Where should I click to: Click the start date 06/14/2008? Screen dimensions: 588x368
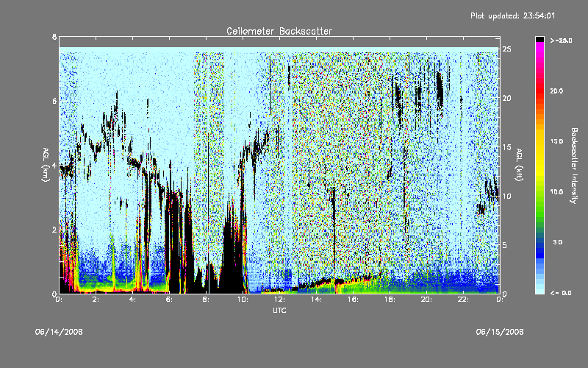pyautogui.click(x=59, y=332)
